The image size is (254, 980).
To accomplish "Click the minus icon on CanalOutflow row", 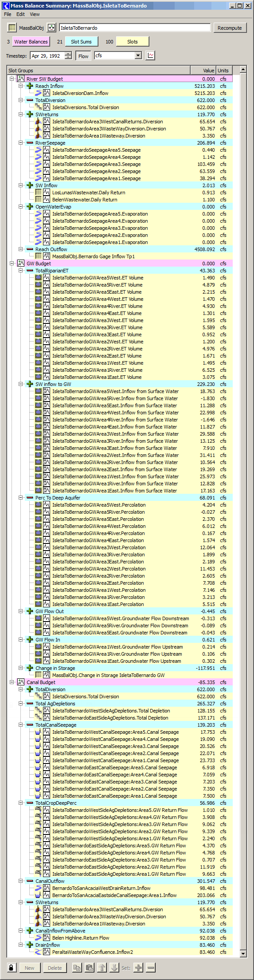I will 30,881.
